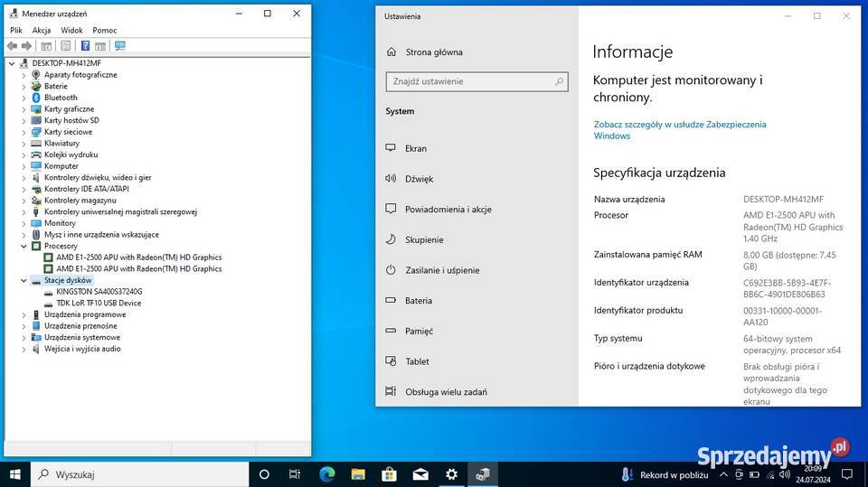Click the network Wi-Fi tray icon
The height and width of the screenshot is (487, 868).
coord(770,475)
